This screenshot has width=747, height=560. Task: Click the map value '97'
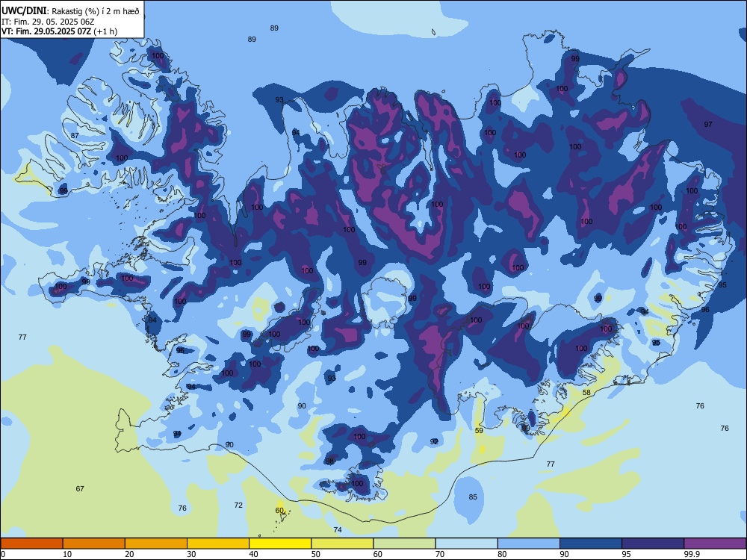point(708,124)
